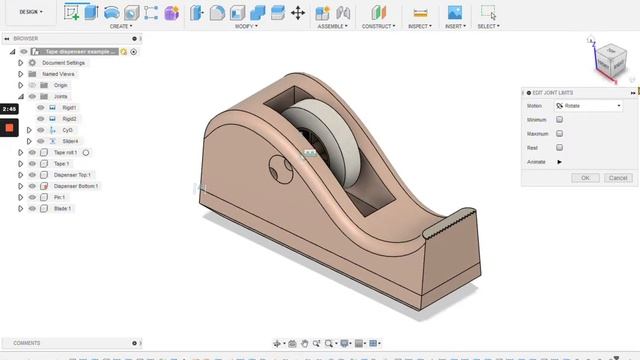Click the Orbit navigation icon
The height and width of the screenshot is (360, 640).
277,344
